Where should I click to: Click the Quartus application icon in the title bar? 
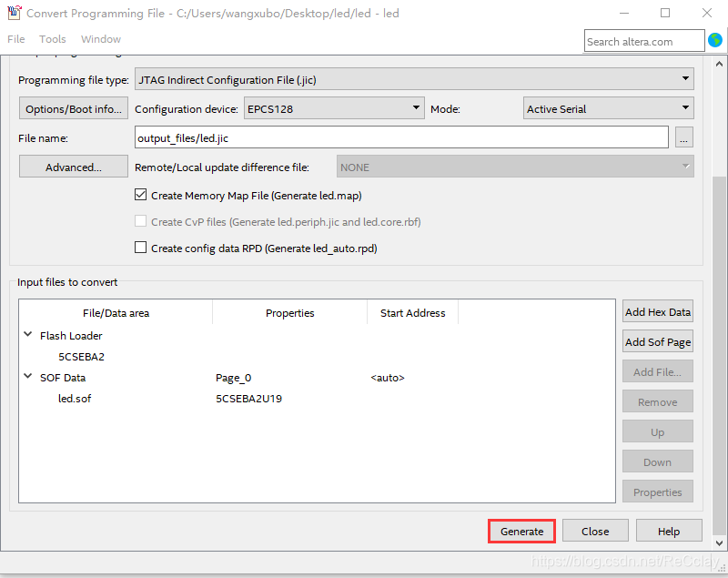15,13
